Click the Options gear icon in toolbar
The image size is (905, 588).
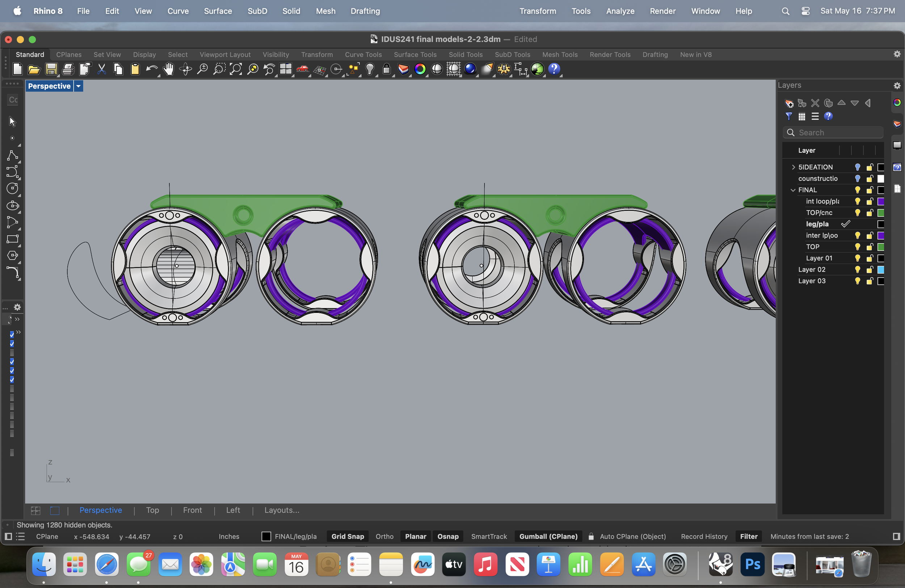tap(504, 69)
